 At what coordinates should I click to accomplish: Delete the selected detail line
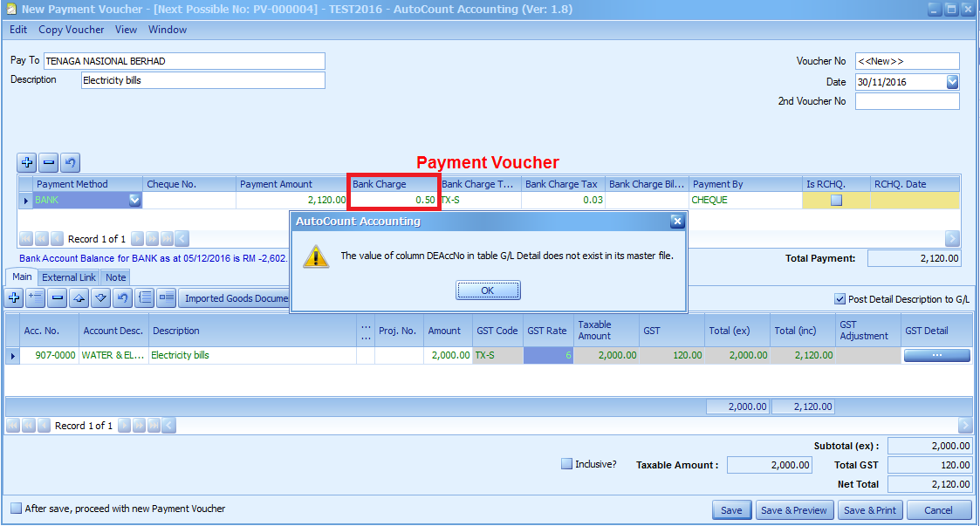click(x=56, y=297)
